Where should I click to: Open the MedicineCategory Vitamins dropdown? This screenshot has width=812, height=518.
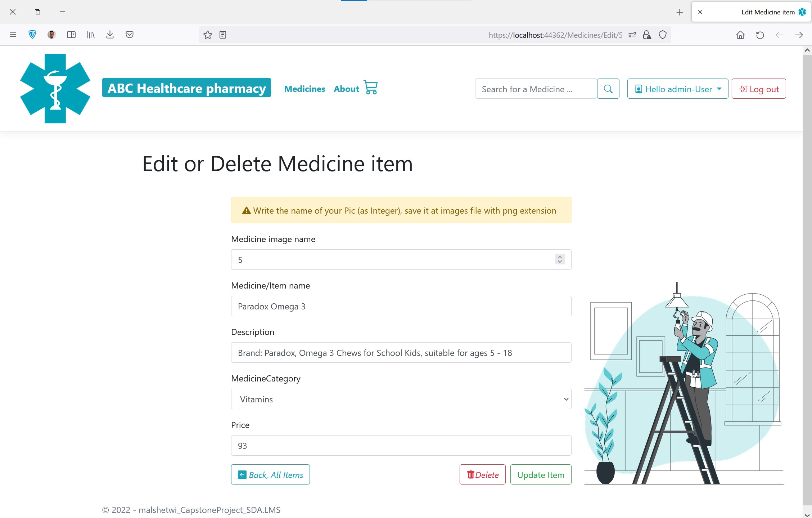401,399
